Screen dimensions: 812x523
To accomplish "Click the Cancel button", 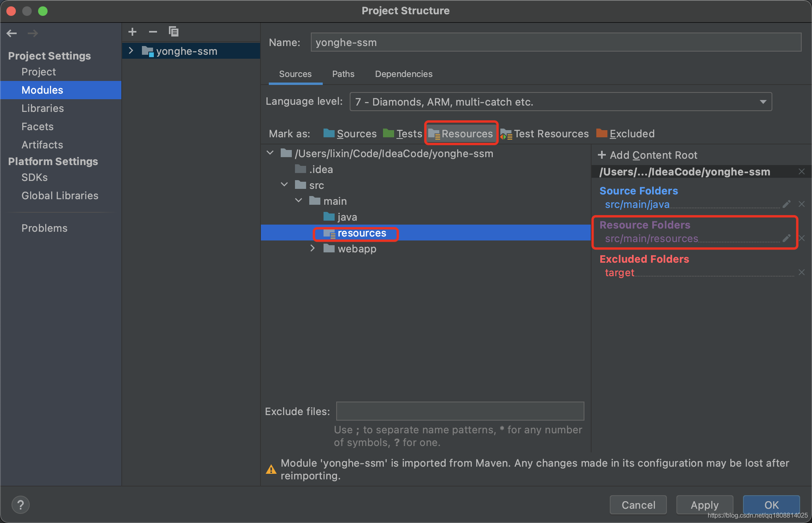I will 638,505.
